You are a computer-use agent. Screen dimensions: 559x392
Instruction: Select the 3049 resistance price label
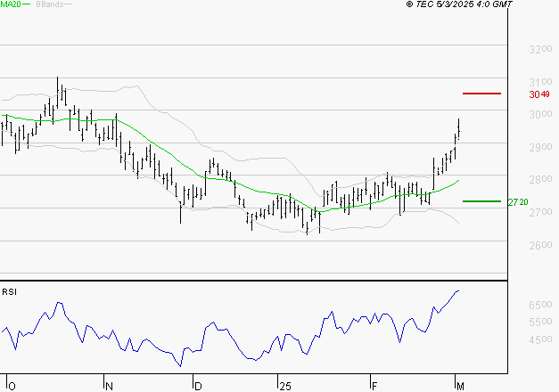[x=538, y=94]
